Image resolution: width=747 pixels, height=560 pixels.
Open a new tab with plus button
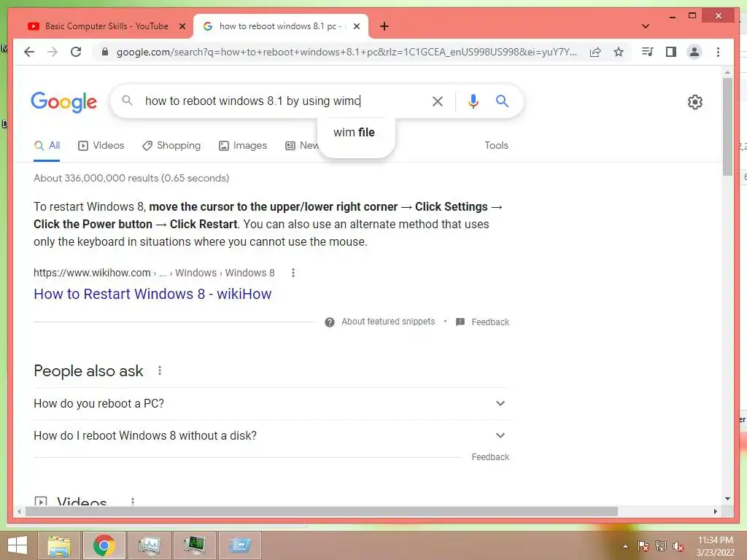[384, 26]
